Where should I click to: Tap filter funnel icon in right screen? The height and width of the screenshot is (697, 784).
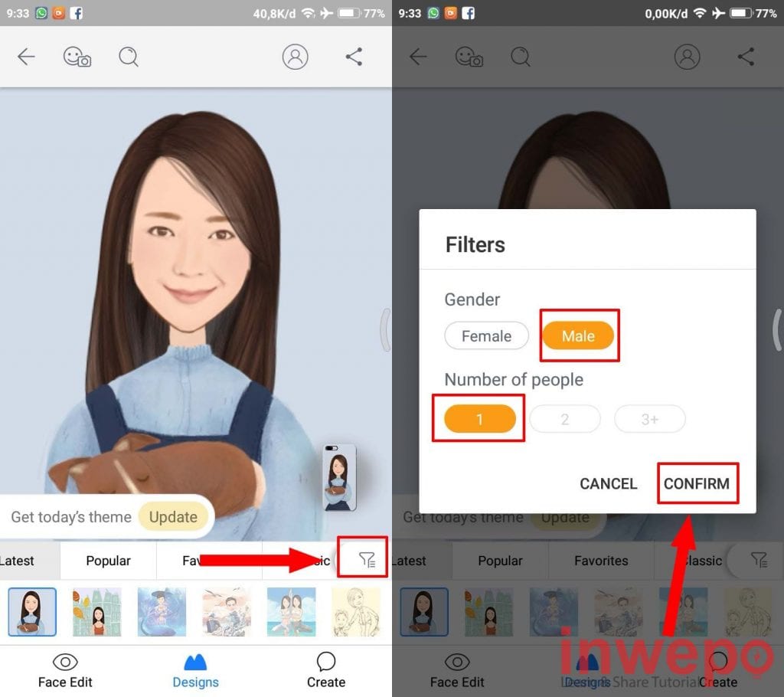coord(759,559)
